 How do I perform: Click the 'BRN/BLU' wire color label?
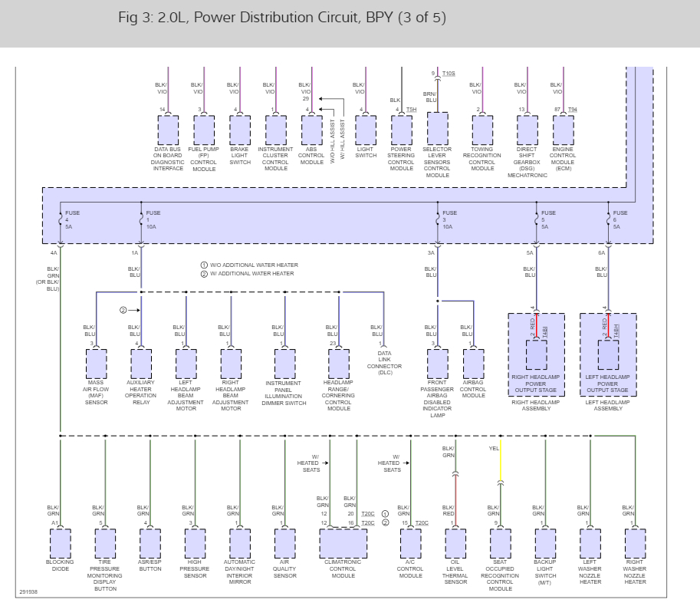pyautogui.click(x=430, y=97)
